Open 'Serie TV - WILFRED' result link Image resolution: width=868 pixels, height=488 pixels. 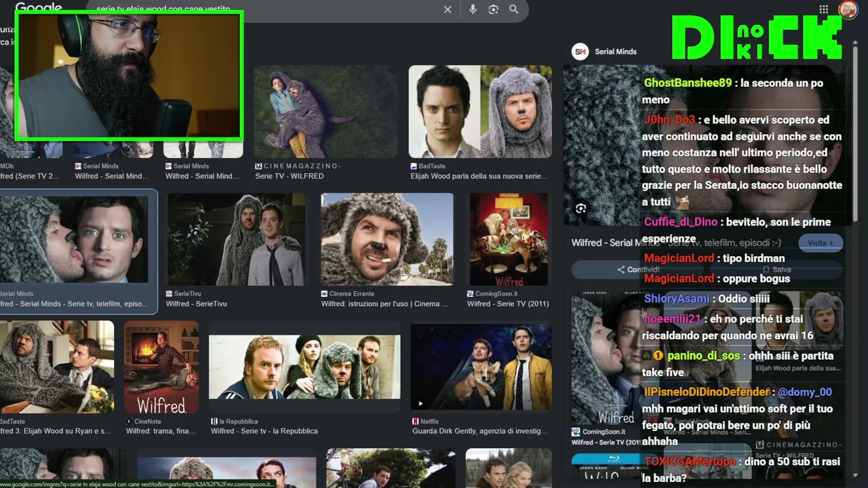tap(290, 176)
